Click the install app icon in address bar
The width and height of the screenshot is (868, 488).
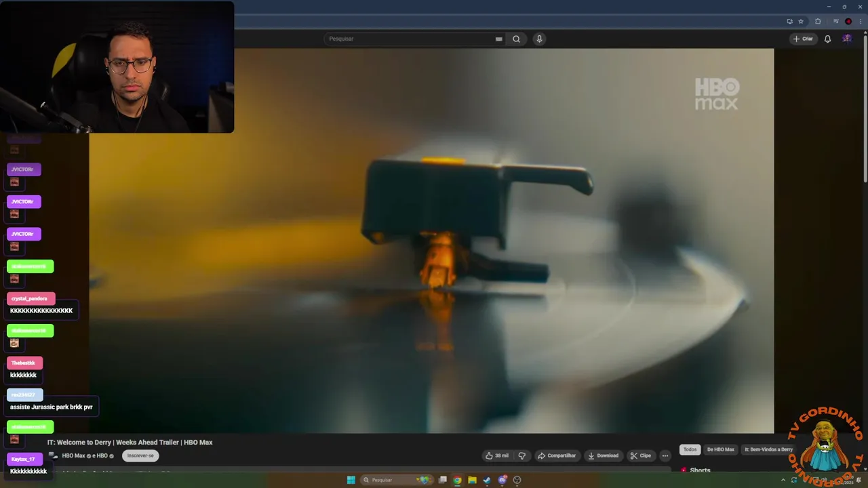pos(789,21)
